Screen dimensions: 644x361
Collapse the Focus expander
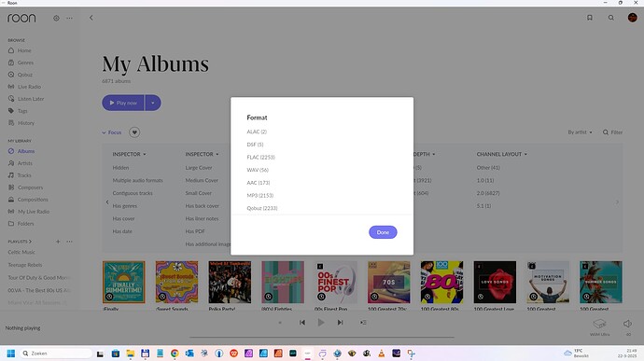pos(112,132)
